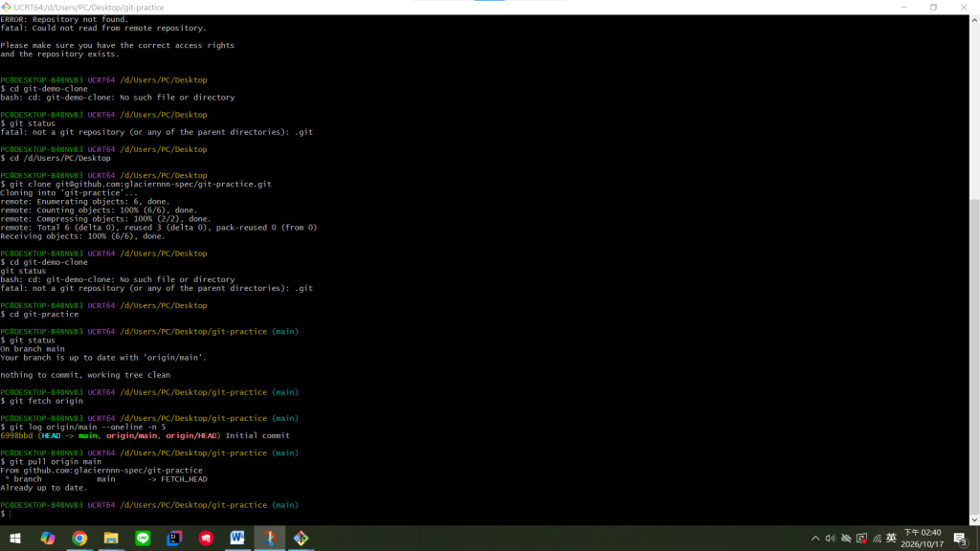
Task: Click the tray icon with red dot
Action: click(x=861, y=539)
